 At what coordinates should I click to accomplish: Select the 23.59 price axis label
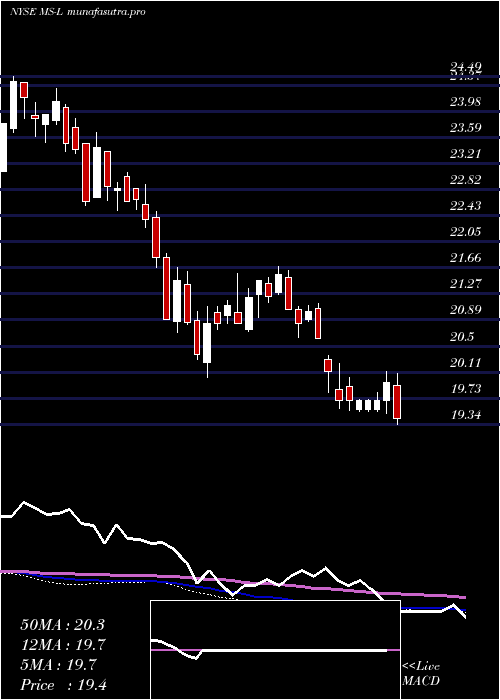coord(466,128)
